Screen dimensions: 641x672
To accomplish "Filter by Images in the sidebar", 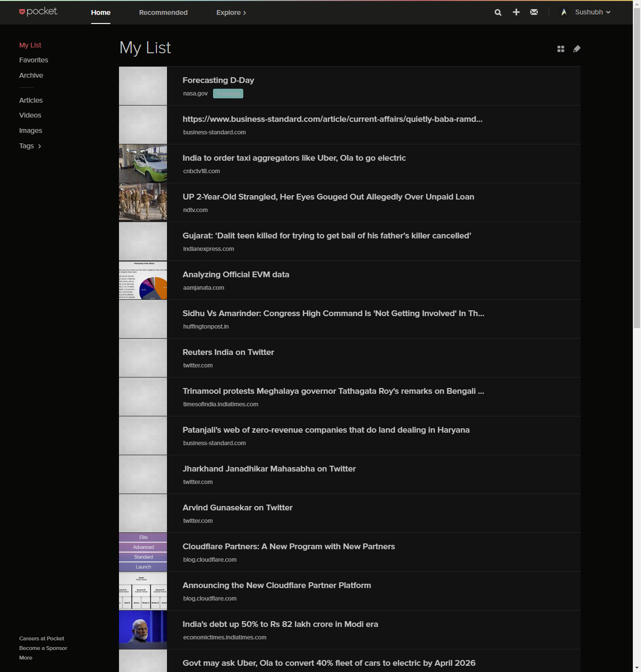I will tap(31, 130).
